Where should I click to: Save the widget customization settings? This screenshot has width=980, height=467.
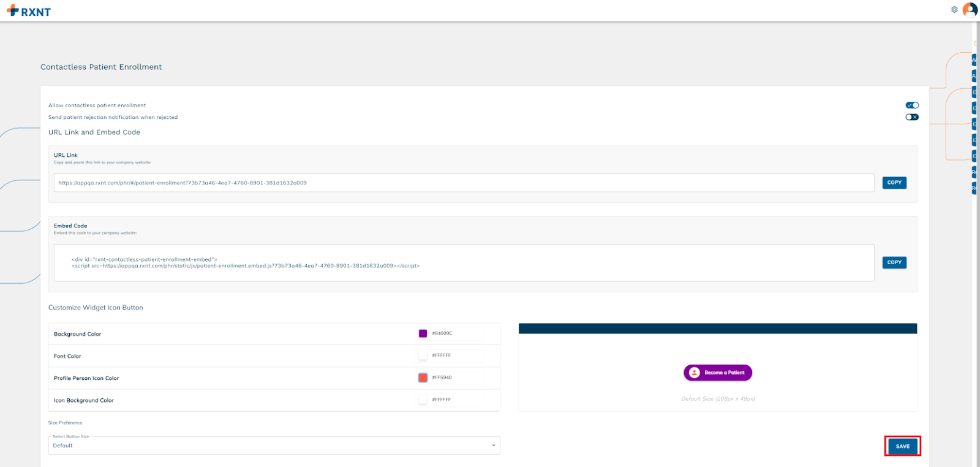pyautogui.click(x=903, y=446)
